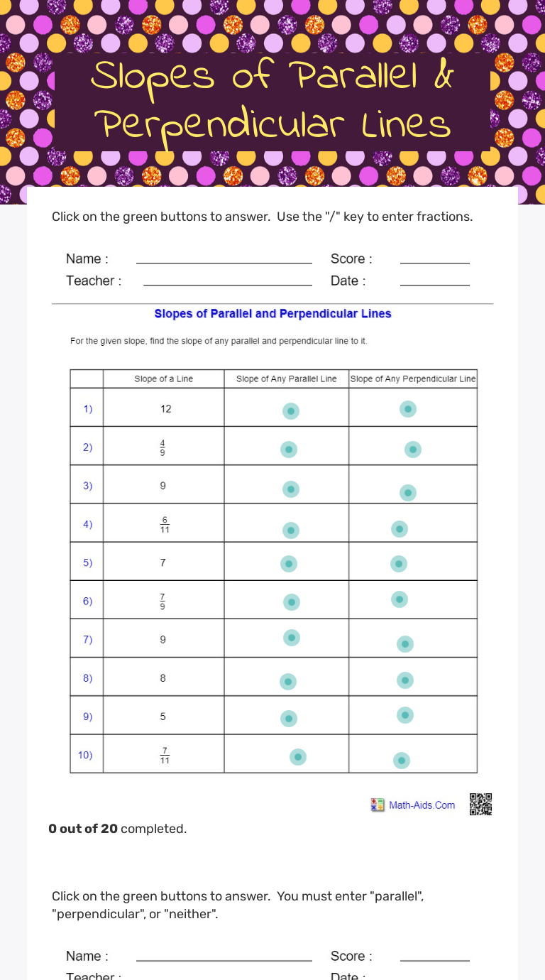This screenshot has height=980, width=545.
Task: Click parallel answer button in row 3
Action: [290, 489]
